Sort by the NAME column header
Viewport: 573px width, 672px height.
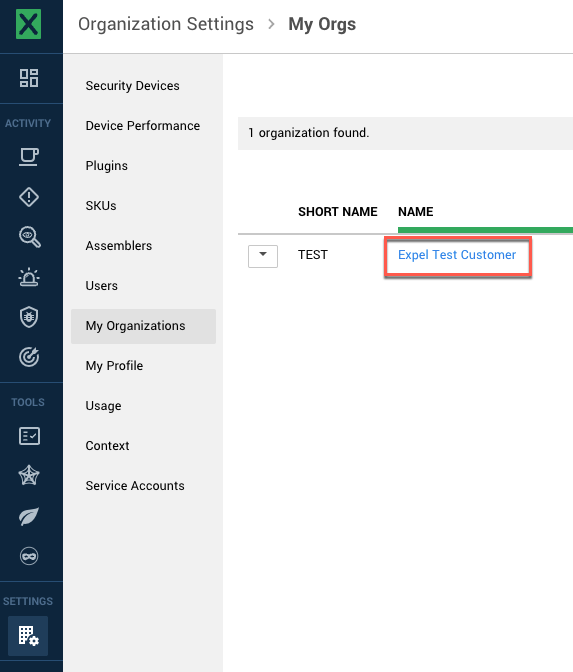(416, 212)
